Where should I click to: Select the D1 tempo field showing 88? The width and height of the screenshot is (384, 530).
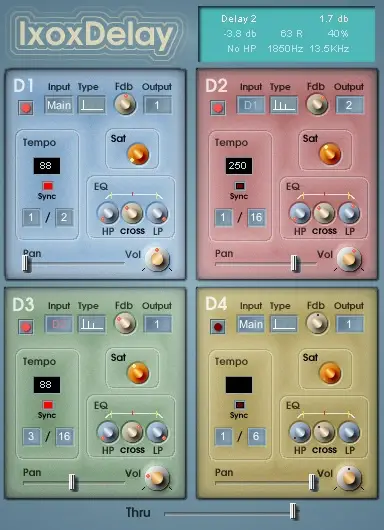pos(47,166)
